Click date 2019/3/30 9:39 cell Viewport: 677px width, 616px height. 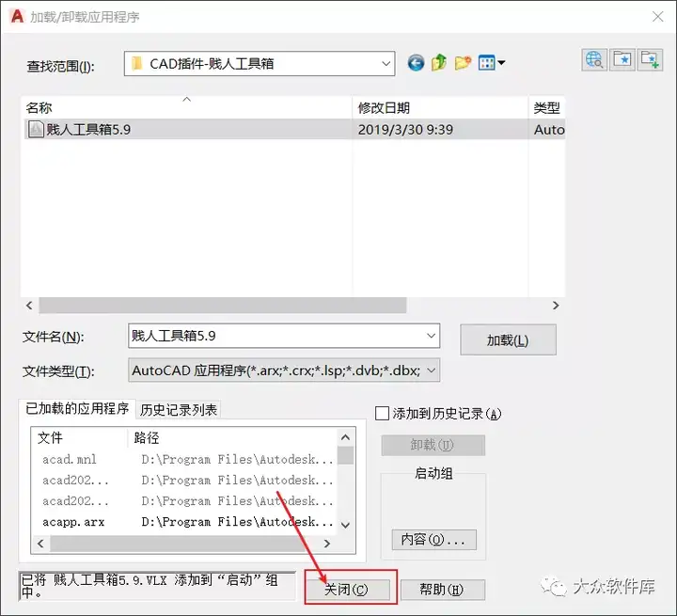pyautogui.click(x=405, y=130)
